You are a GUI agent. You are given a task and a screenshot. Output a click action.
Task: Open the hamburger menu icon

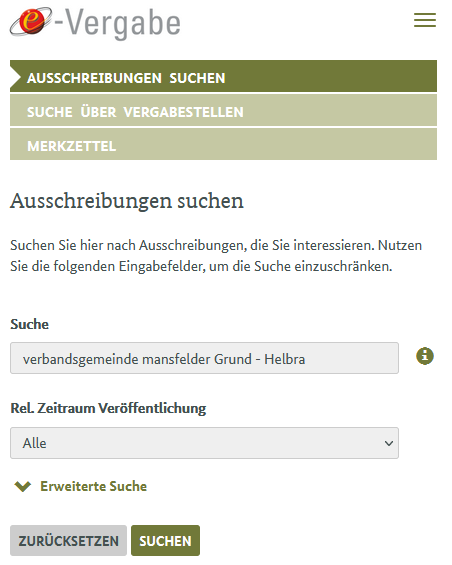click(425, 20)
